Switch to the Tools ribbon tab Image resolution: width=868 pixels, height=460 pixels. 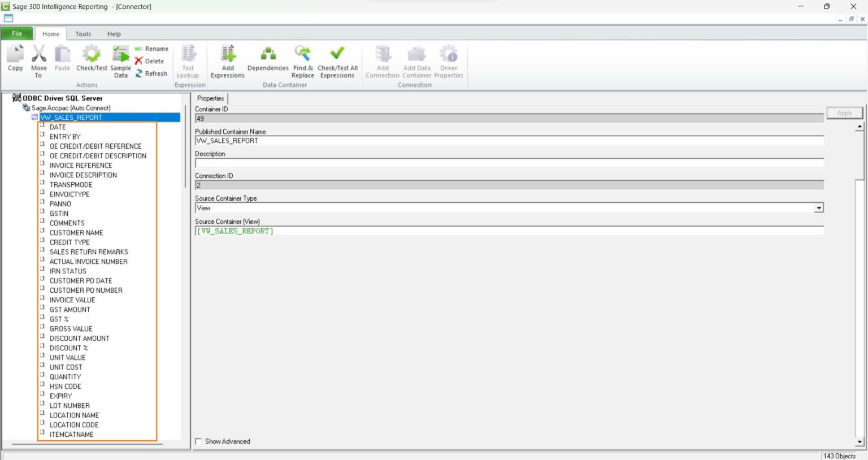83,33
